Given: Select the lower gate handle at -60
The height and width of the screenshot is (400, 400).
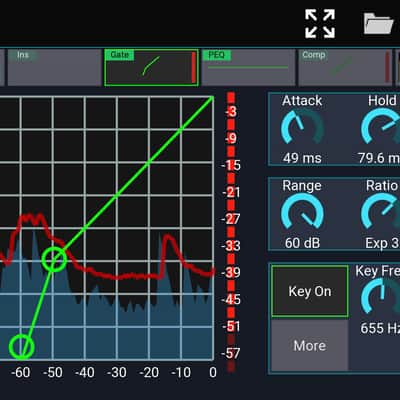Looking at the screenshot, I should [x=22, y=347].
